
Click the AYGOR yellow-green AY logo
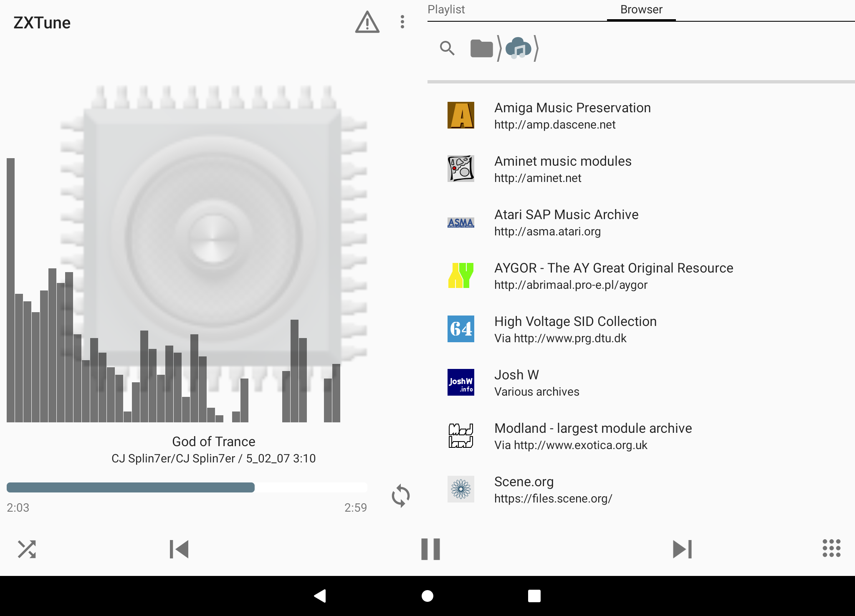[461, 275]
